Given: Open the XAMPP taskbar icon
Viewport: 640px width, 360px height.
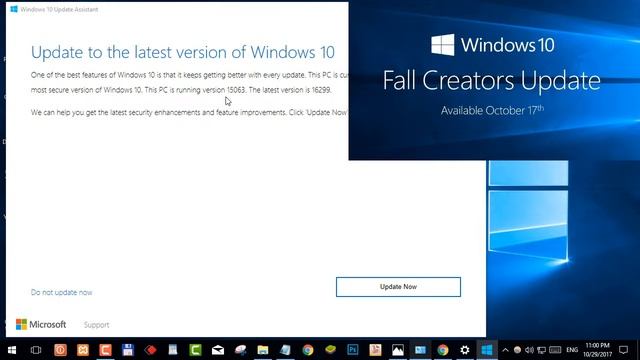Looking at the screenshot, I should click(83, 350).
